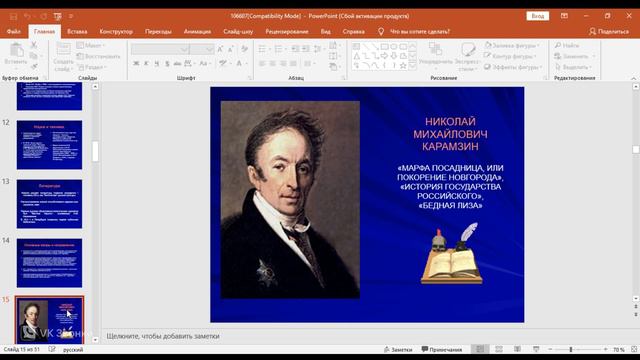
Task: Click the Вход sign-in button
Action: point(538,16)
